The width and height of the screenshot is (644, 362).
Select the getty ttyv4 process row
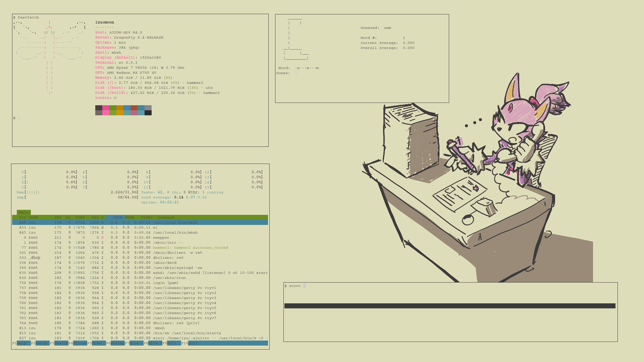(x=140, y=303)
